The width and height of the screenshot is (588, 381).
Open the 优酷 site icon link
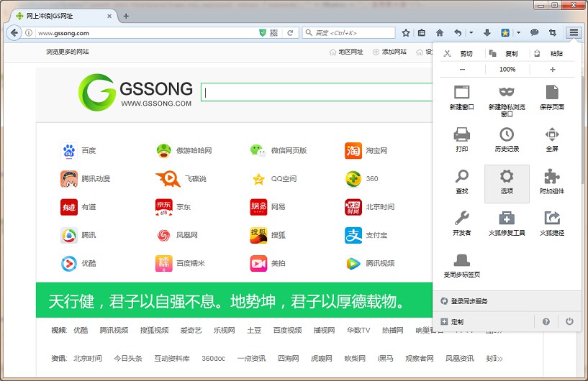tap(69, 263)
